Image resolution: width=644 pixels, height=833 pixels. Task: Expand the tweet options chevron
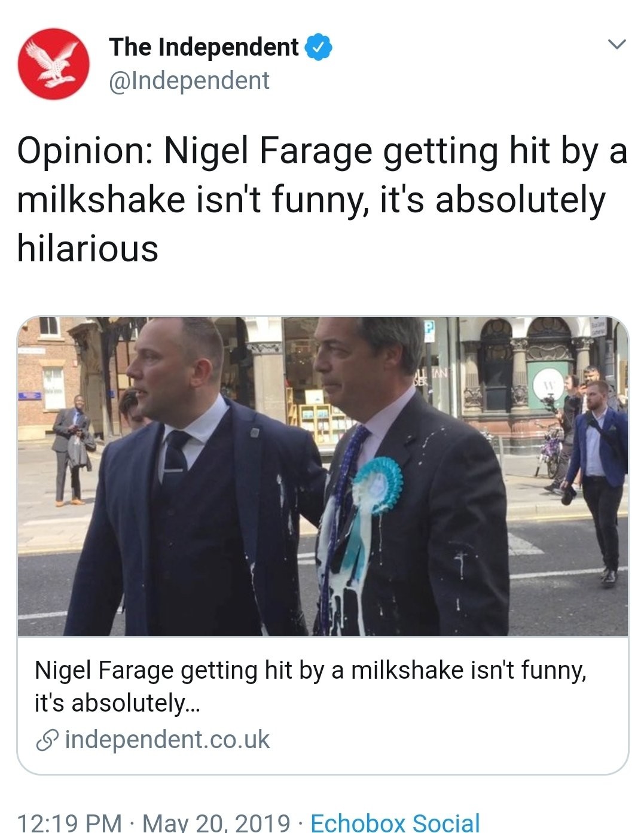coord(616,44)
